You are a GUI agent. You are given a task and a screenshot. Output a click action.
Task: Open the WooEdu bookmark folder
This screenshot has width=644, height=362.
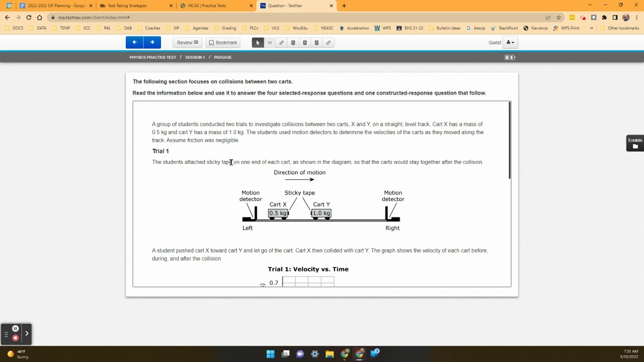[296, 28]
